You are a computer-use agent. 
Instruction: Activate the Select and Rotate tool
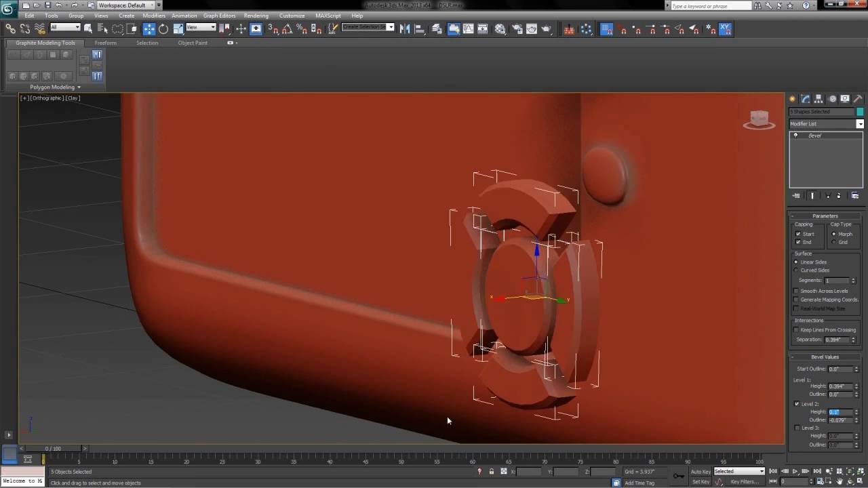(163, 28)
